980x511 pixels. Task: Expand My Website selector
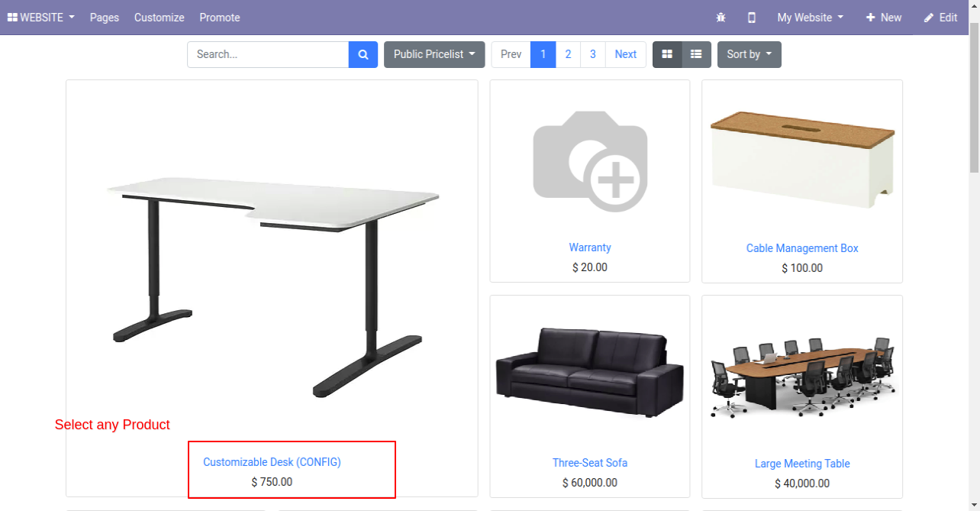point(811,18)
